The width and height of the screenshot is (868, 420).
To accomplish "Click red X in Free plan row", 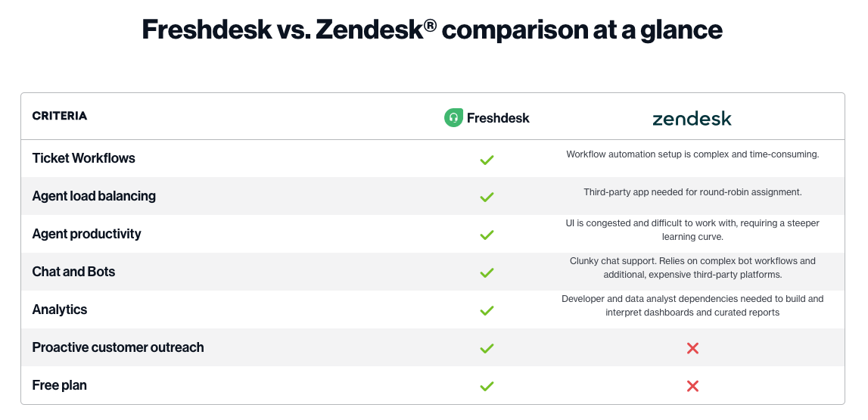I will pos(692,386).
